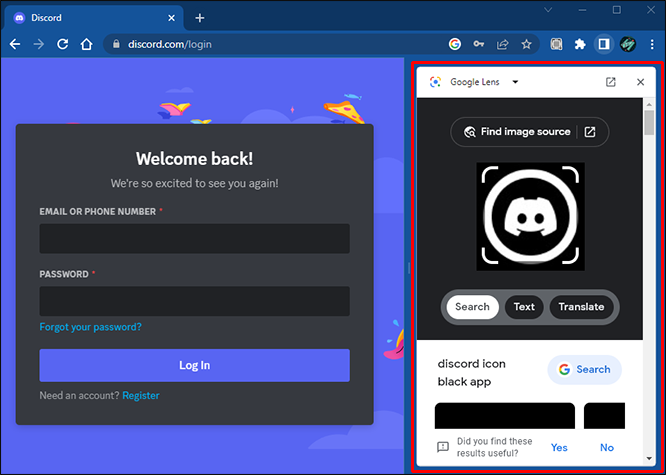Image resolution: width=666 pixels, height=475 pixels.
Task: Open the Chrome three-dot menu
Action: tap(652, 44)
